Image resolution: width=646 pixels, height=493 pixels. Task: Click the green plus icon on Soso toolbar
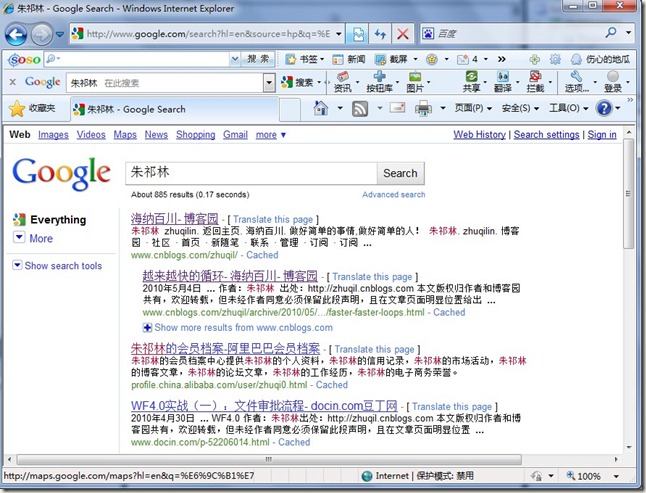click(535, 60)
